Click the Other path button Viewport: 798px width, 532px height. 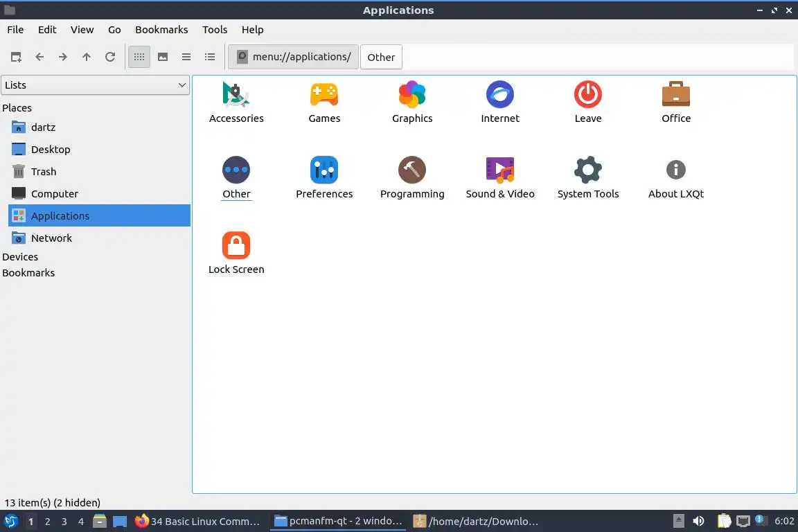pyautogui.click(x=381, y=57)
